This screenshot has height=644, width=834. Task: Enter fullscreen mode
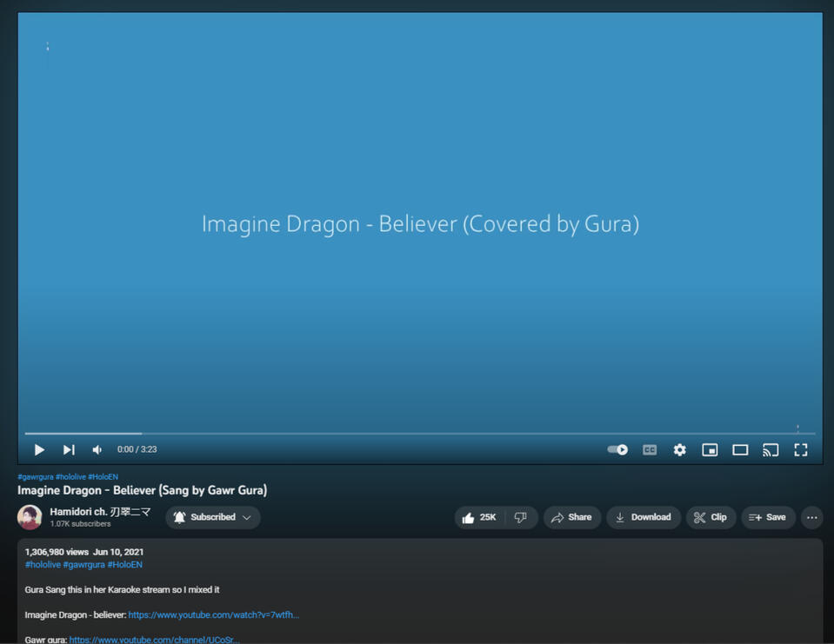(x=800, y=450)
